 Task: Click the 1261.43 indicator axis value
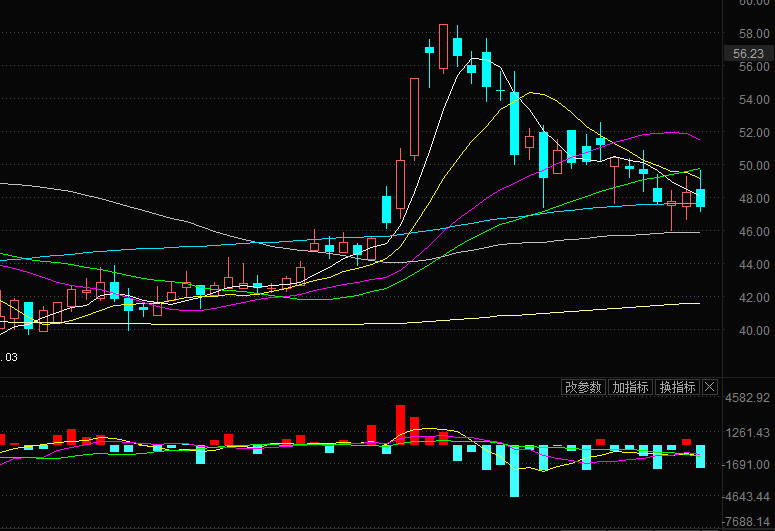point(747,433)
